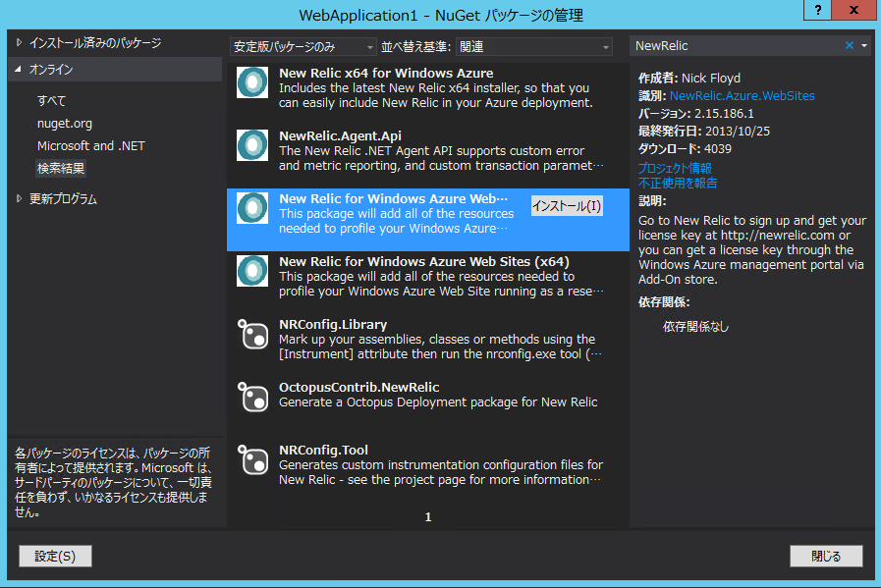Select New Relic x64 for Windows Azure package
881x588 pixels.
(x=428, y=88)
